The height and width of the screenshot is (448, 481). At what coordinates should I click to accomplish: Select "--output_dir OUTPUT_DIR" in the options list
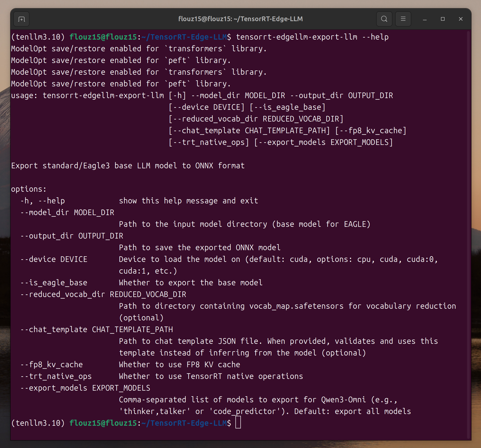[72, 236]
